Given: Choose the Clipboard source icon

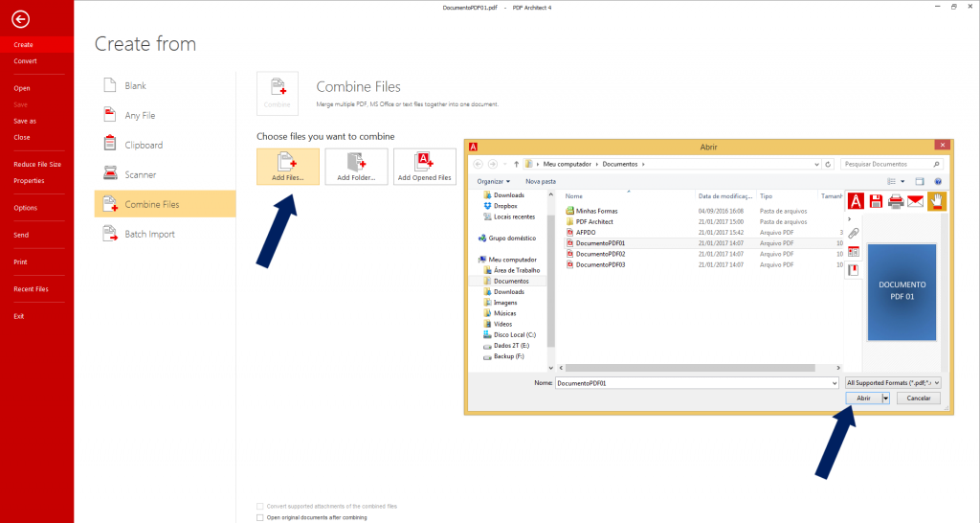Looking at the screenshot, I should (x=110, y=144).
